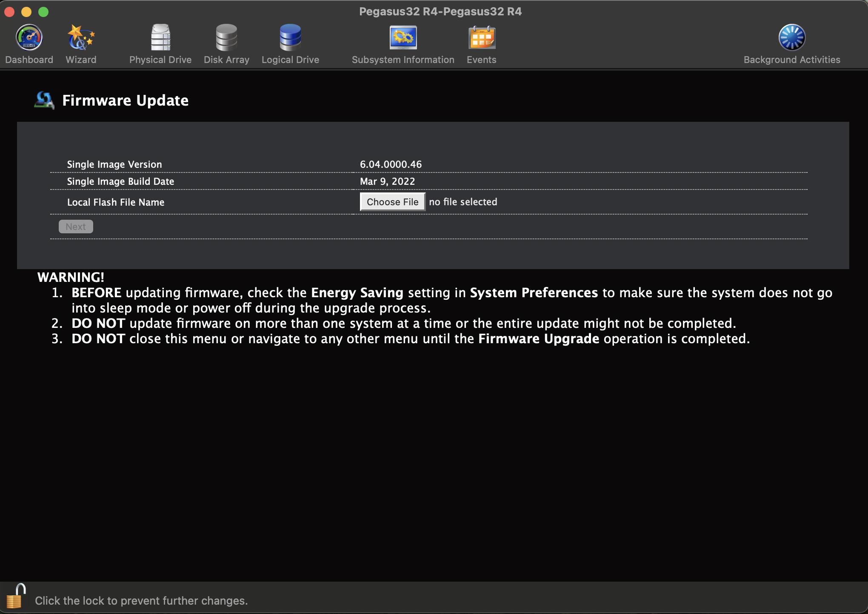868x614 pixels.
Task: Open the Physical Drive icon
Action: (160, 37)
